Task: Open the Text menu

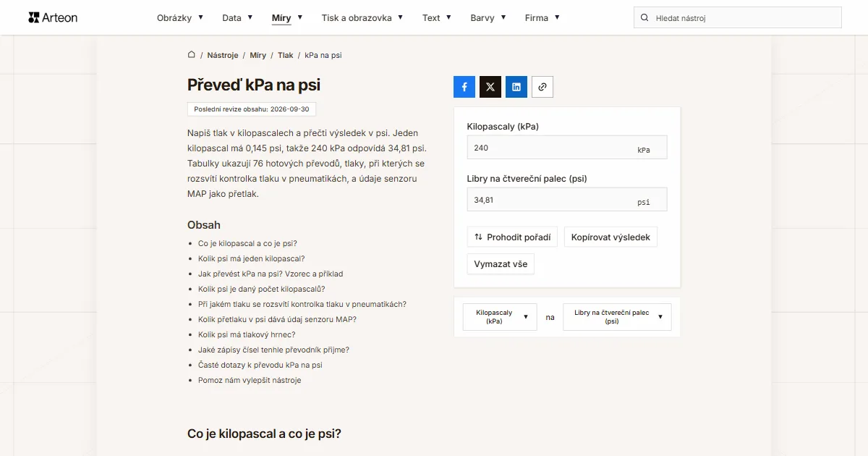Action: [x=437, y=17]
